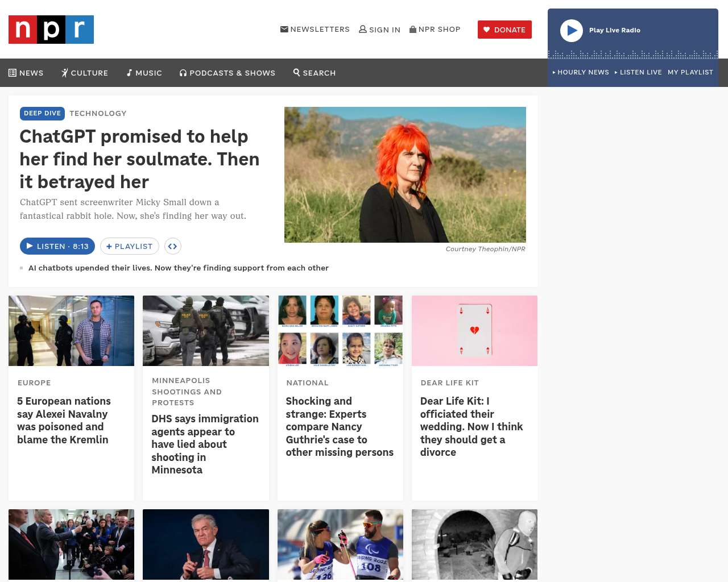
Task: Click the Donate button
Action: pyautogui.click(x=504, y=30)
